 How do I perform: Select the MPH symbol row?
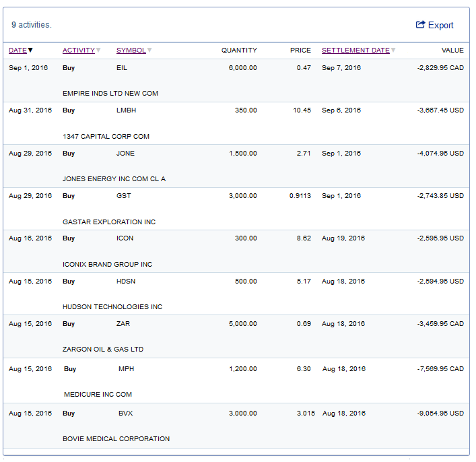point(126,369)
